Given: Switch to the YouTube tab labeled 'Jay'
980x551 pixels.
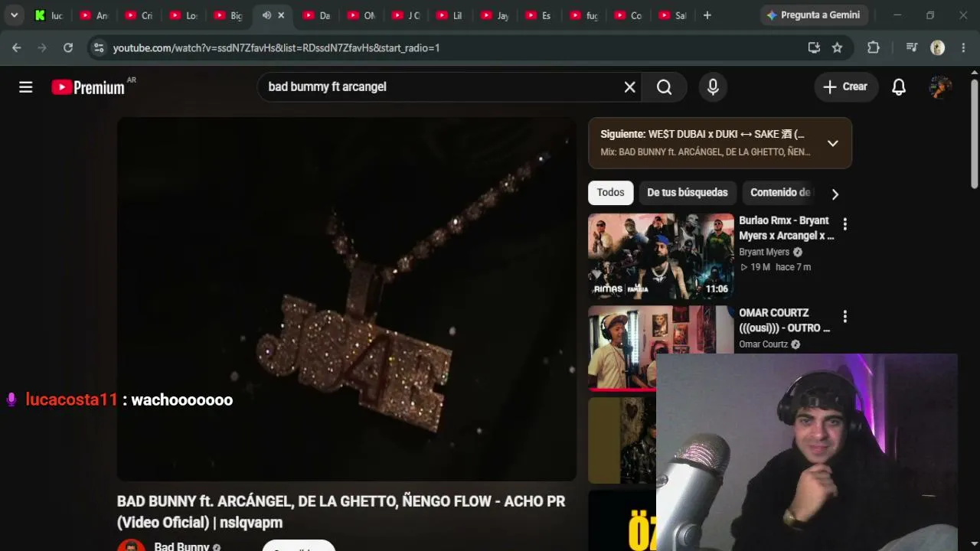Looking at the screenshot, I should click(x=494, y=15).
